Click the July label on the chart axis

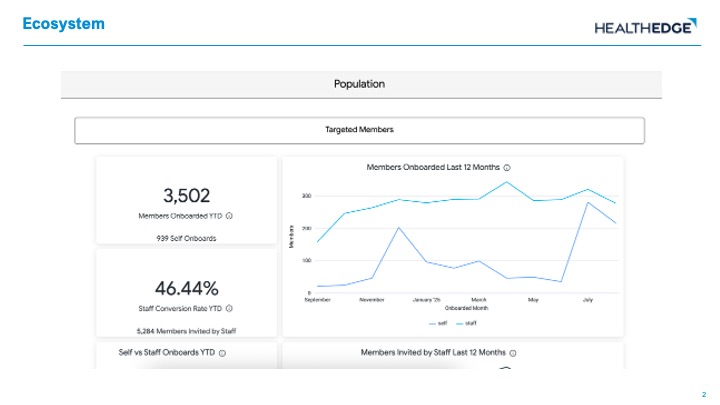tap(587, 299)
